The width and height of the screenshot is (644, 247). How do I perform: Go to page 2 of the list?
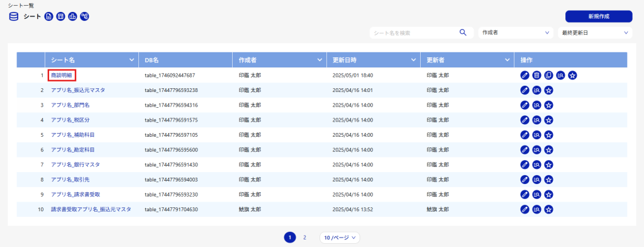(304, 238)
